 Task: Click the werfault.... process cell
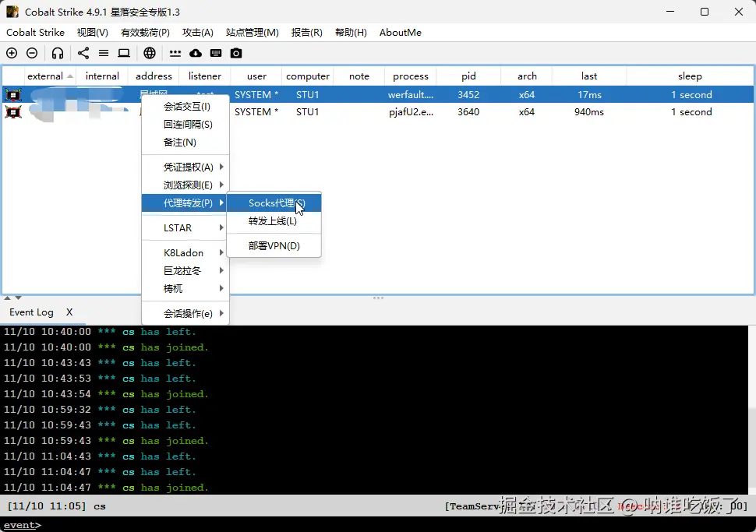[x=411, y=94]
